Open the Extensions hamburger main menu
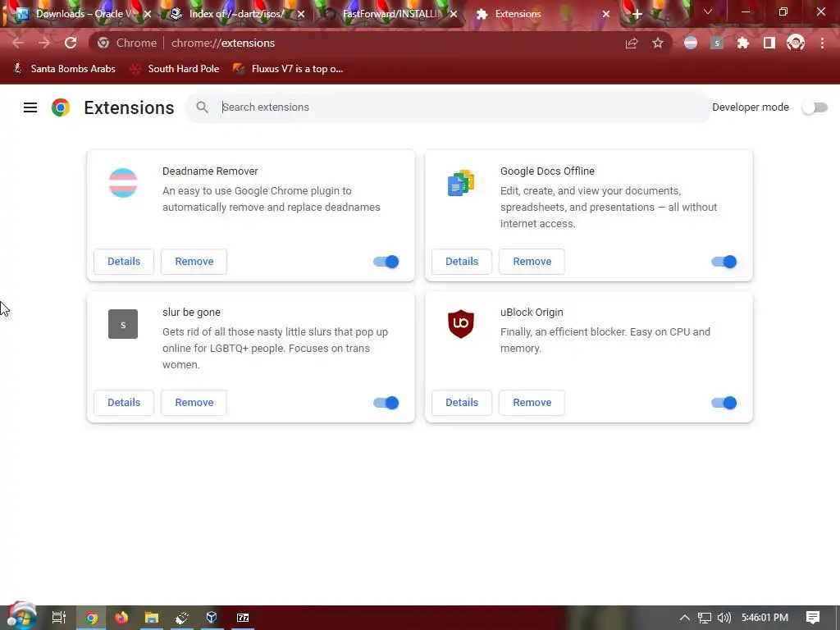This screenshot has width=840, height=630. (30, 107)
